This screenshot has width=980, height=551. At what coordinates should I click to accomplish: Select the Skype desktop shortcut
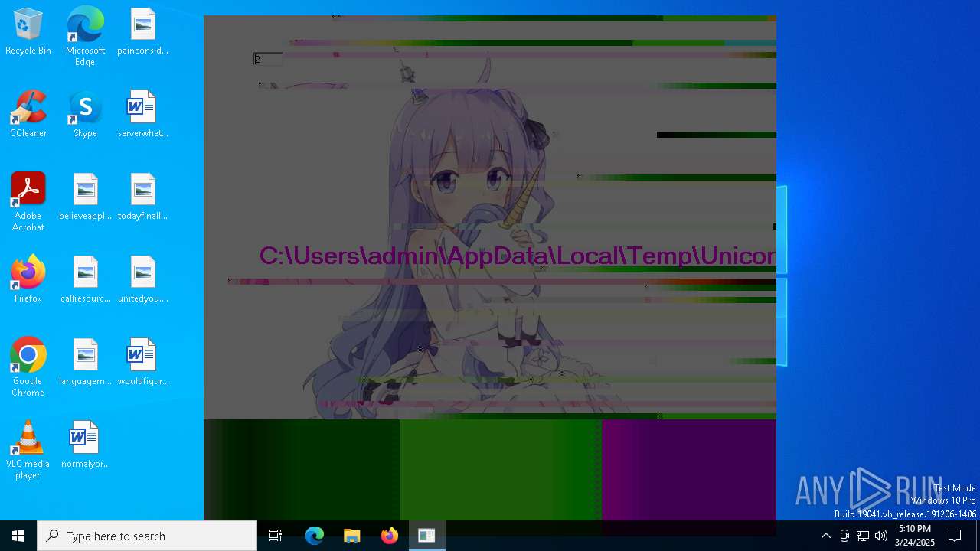[x=85, y=115]
